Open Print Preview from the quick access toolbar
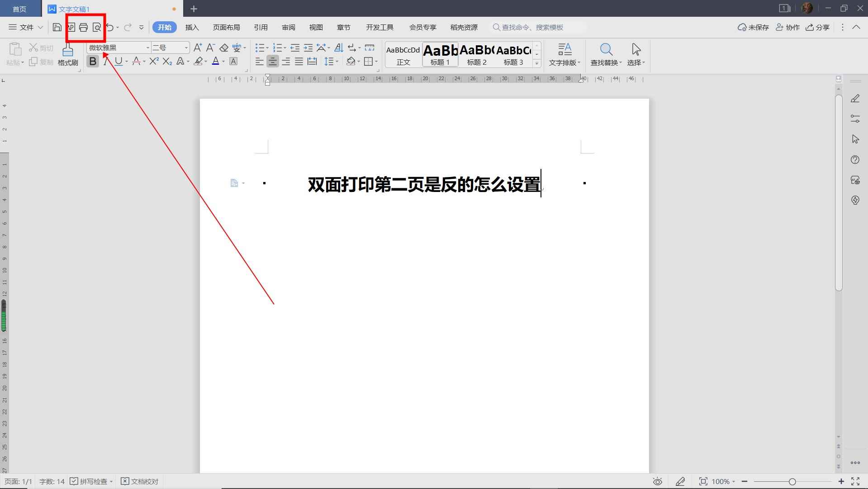Image resolution: width=868 pixels, height=489 pixels. pyautogui.click(x=97, y=27)
